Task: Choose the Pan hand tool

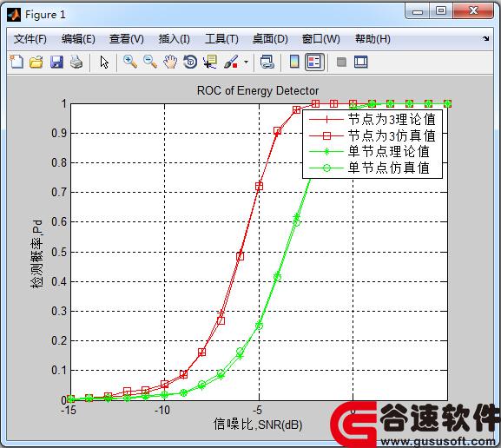Action: (x=170, y=62)
